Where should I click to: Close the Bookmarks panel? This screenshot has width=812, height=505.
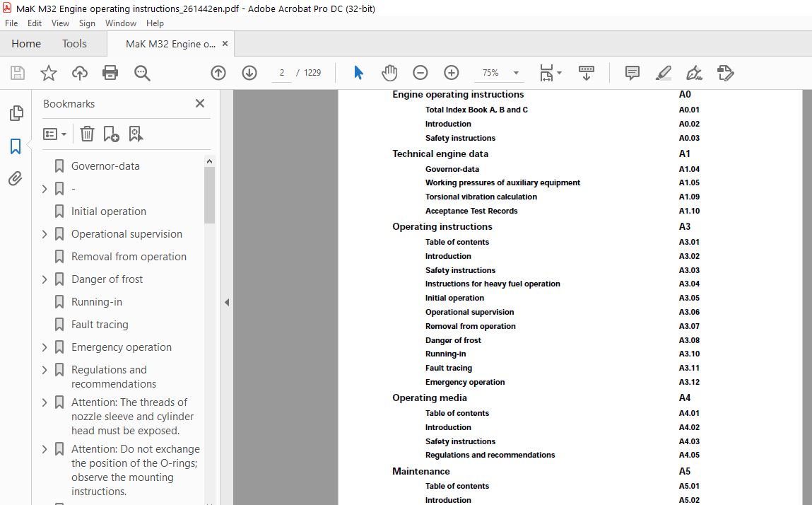pyautogui.click(x=200, y=104)
